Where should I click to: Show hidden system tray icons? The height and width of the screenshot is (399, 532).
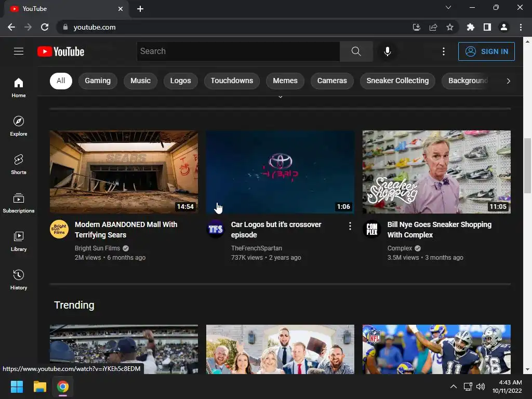(x=453, y=387)
